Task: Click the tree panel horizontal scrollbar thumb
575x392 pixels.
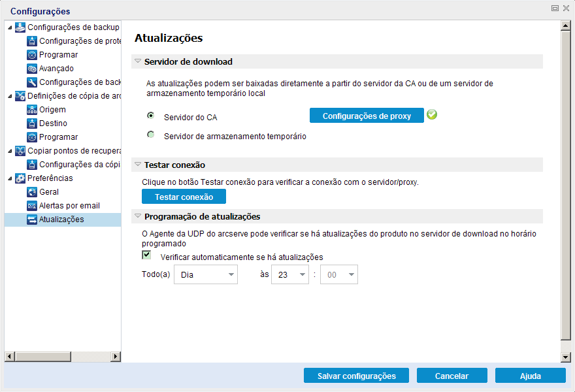Action: tap(43, 357)
